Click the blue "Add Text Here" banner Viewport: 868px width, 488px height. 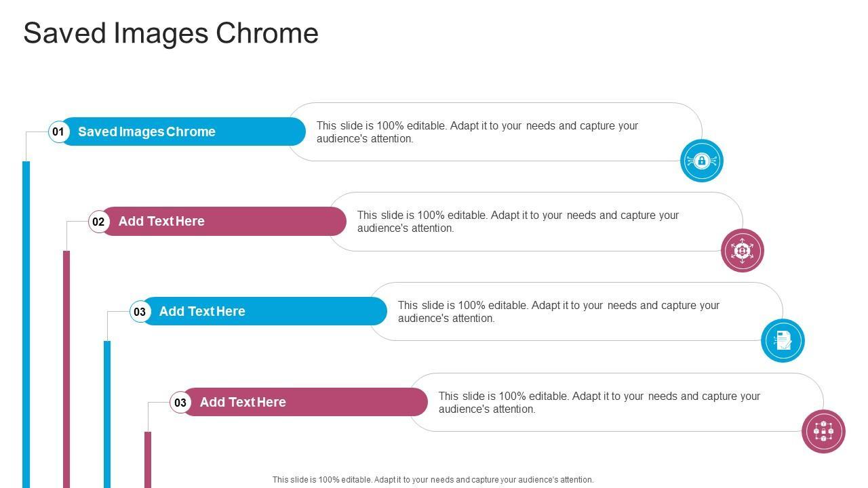tap(264, 311)
